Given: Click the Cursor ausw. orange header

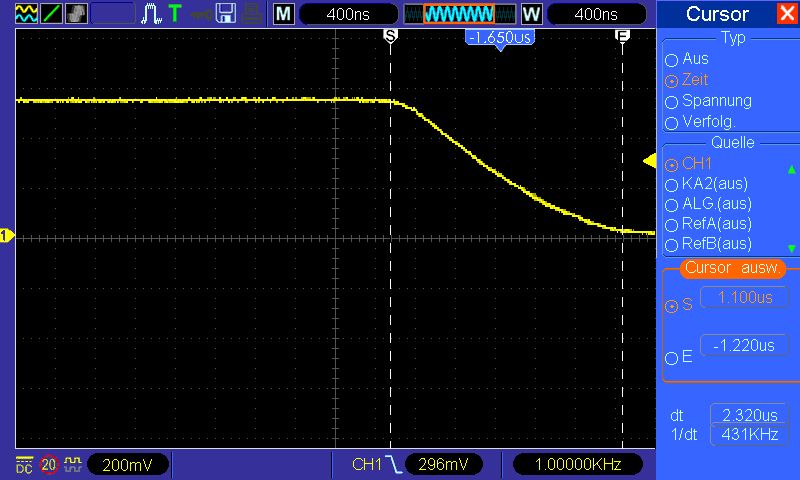Looking at the screenshot, I should point(733,268).
